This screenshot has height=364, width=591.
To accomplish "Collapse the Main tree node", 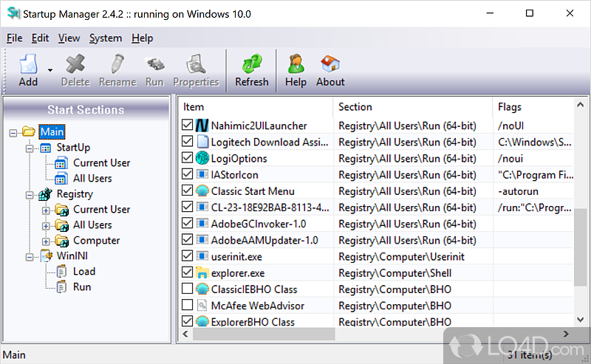I will pos(14,132).
